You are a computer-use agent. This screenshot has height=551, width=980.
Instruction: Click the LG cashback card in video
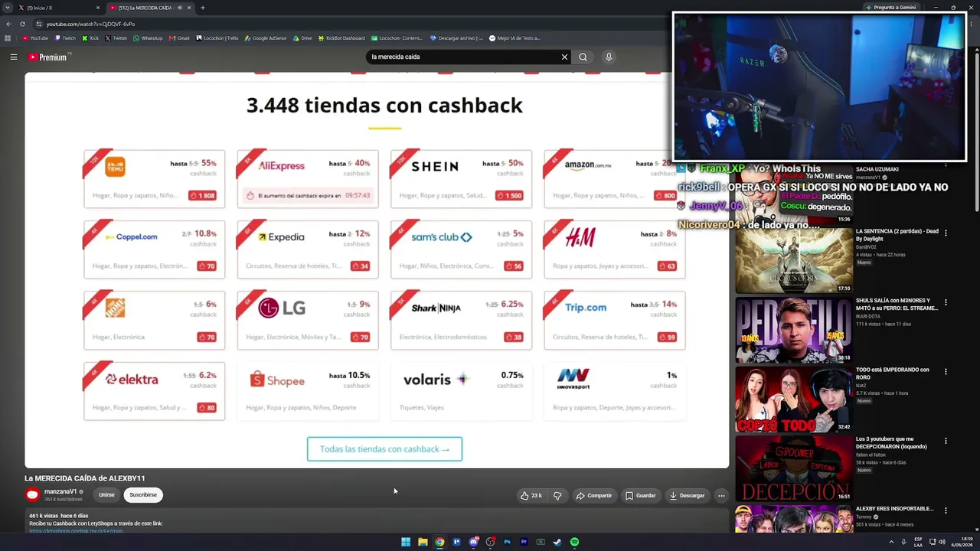point(308,320)
